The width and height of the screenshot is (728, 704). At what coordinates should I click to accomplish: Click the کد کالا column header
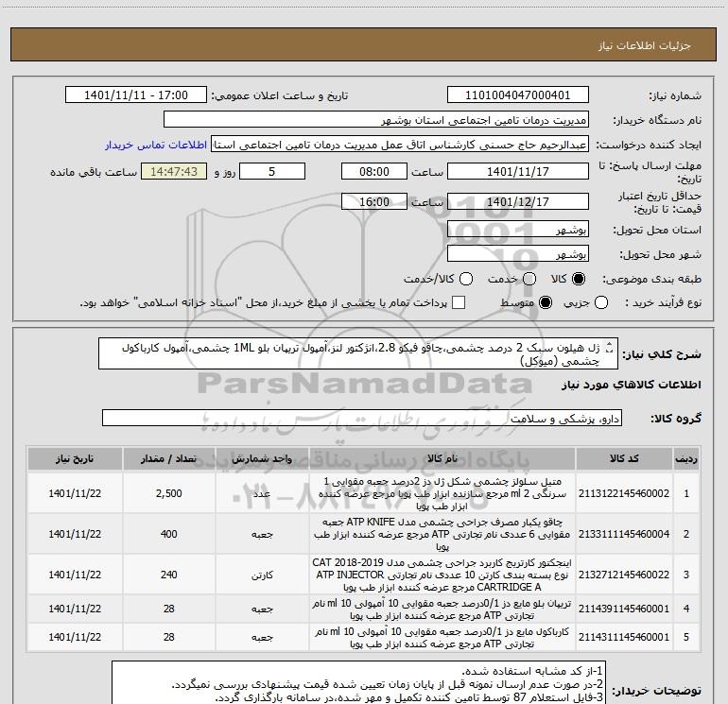tap(624, 458)
